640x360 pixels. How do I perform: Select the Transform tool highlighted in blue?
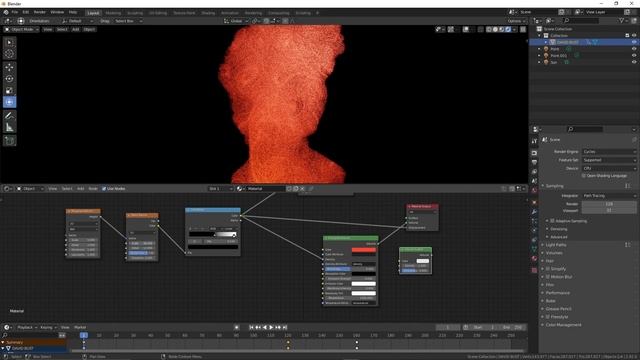[9, 102]
